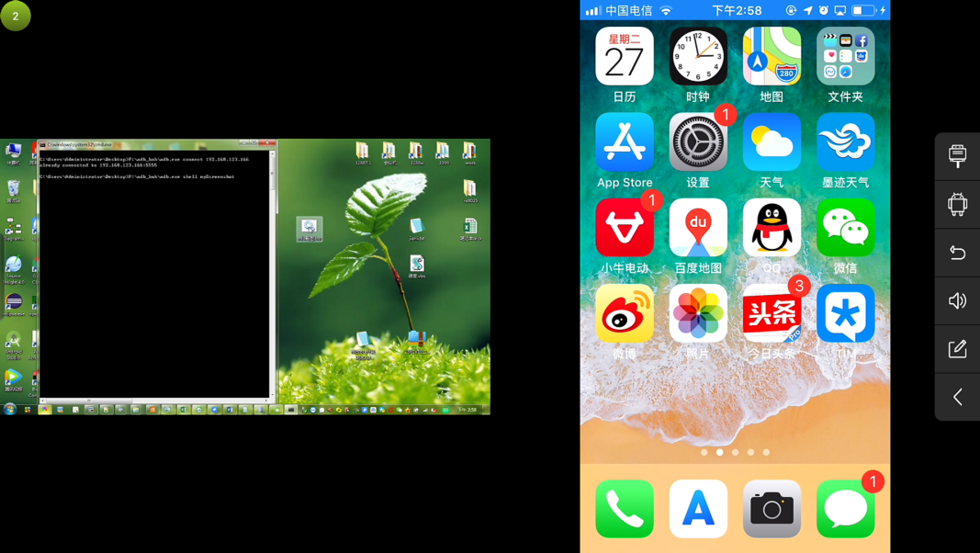Click the Windows Start button on the taskbar

pyautogui.click(x=10, y=410)
